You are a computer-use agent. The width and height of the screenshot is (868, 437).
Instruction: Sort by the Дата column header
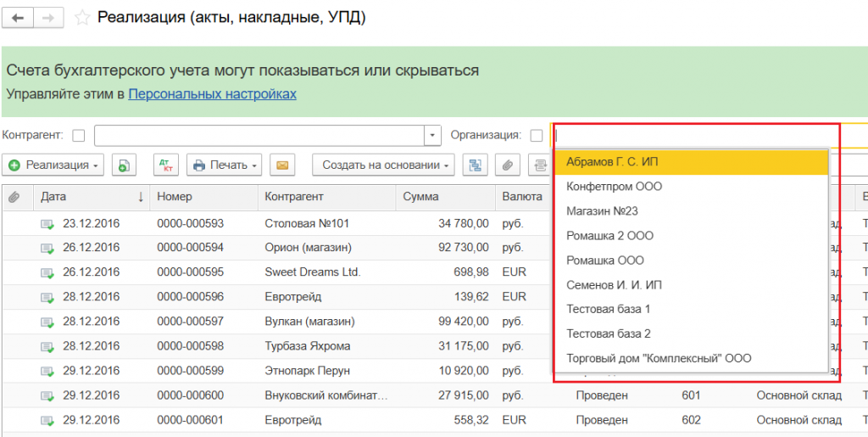coord(92,197)
